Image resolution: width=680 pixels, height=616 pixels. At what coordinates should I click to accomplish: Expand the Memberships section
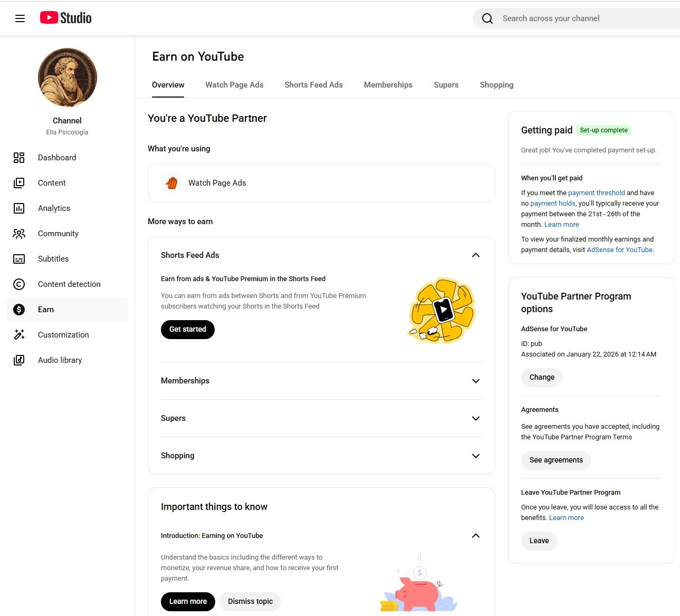coord(475,381)
